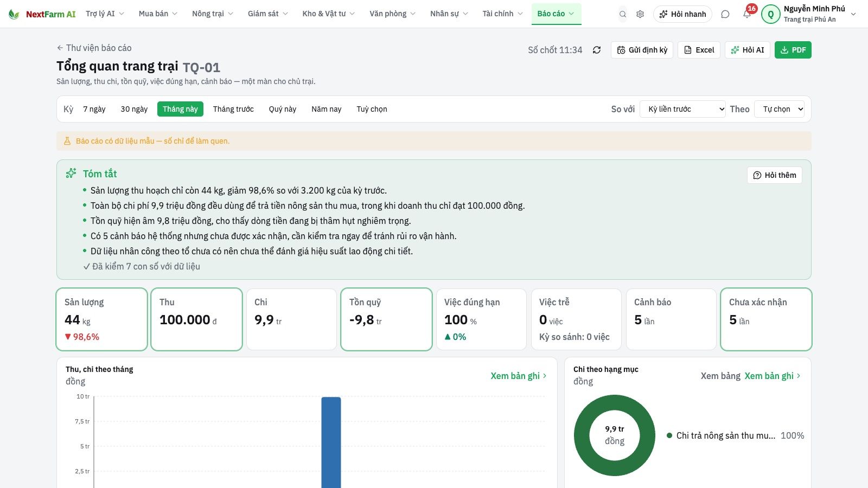
Task: Click the NextFarm AI leaf logo
Action: point(14,14)
